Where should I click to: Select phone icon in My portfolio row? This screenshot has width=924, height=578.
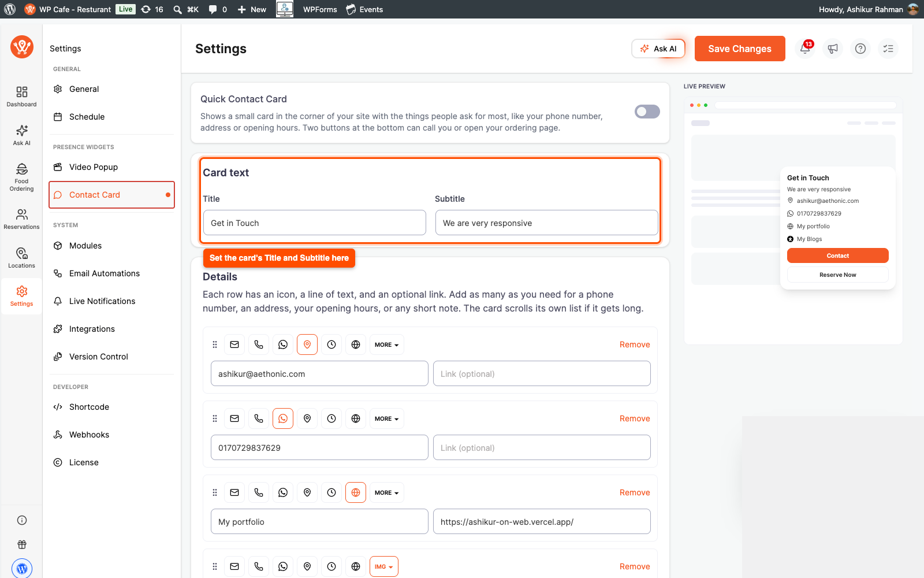tap(259, 492)
